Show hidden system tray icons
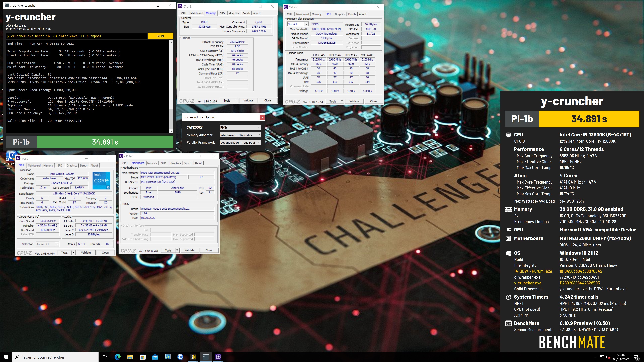Screen dimensions: 644x362 [x=596, y=357]
